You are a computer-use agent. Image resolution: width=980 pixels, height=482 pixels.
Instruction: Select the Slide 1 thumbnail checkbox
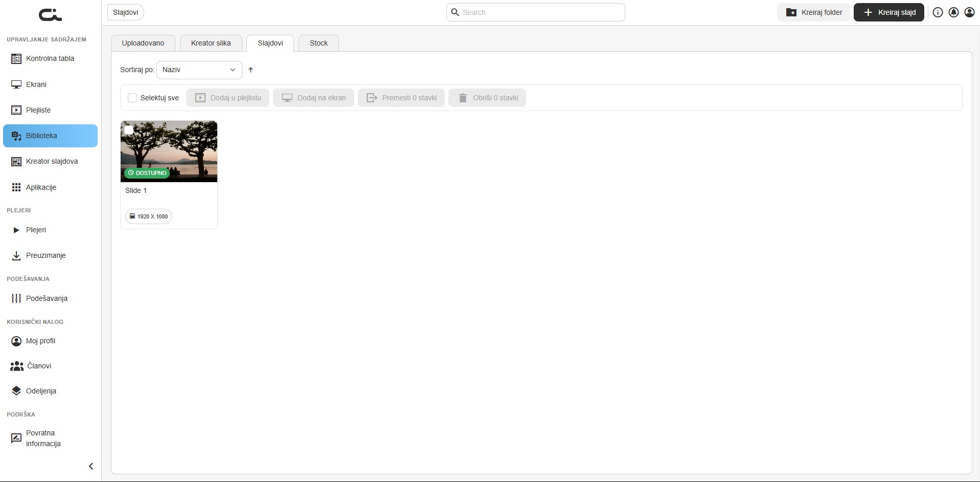(x=129, y=130)
